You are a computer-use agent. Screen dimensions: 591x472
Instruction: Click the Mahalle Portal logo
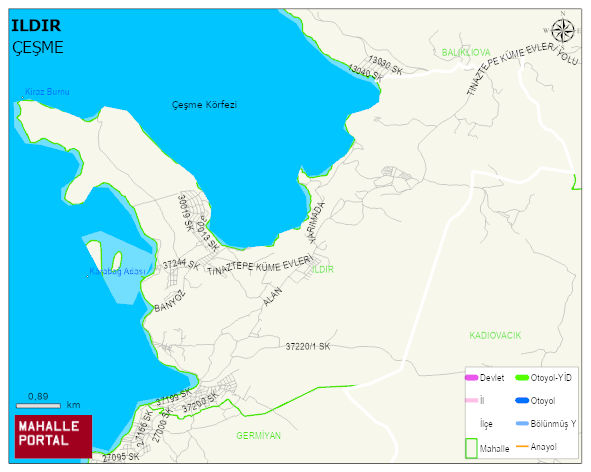pyautogui.click(x=53, y=436)
